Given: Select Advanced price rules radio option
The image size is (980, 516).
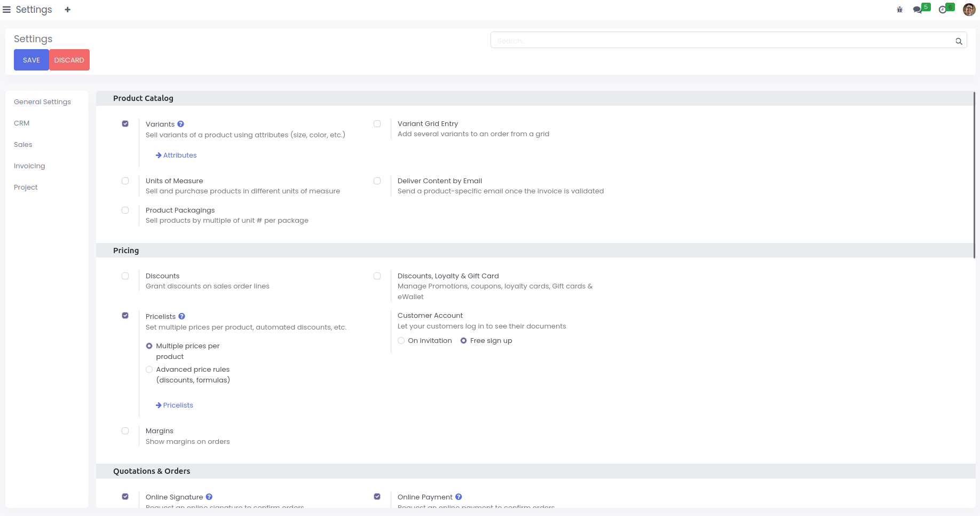Looking at the screenshot, I should tap(149, 370).
